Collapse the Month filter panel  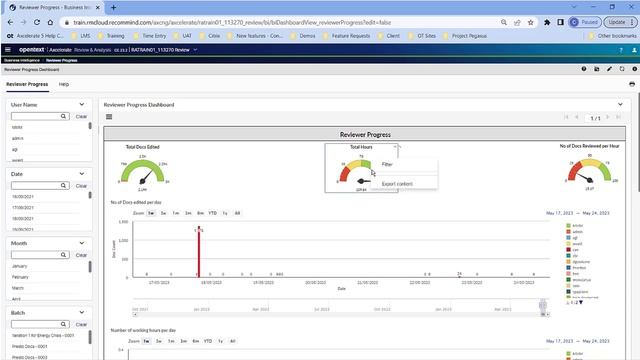click(x=82, y=243)
